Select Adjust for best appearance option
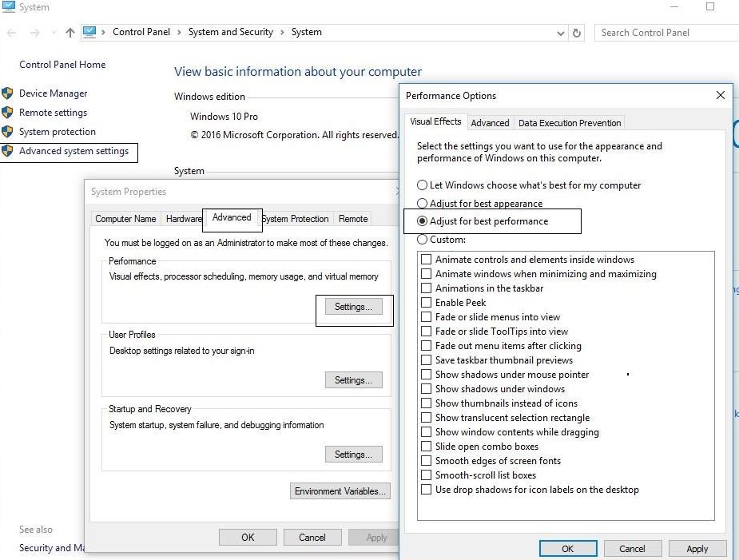Viewport: 739px width, 560px height. [423, 204]
